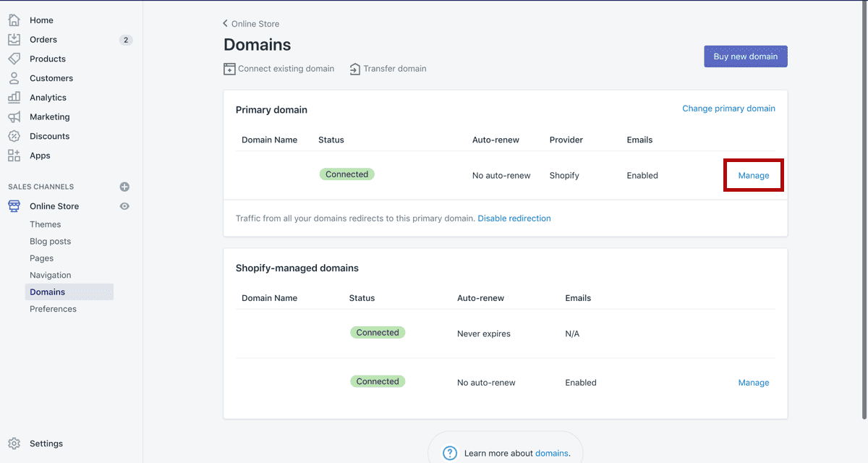Click the eye icon to view Online Store
This screenshot has width=868, height=463.
124,206
